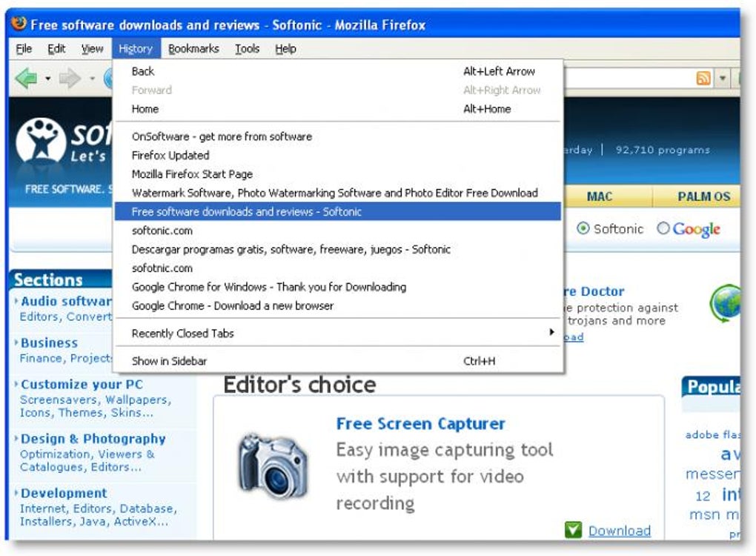
Task: Select OnSoftware - get more from software entry
Action: coord(338,136)
